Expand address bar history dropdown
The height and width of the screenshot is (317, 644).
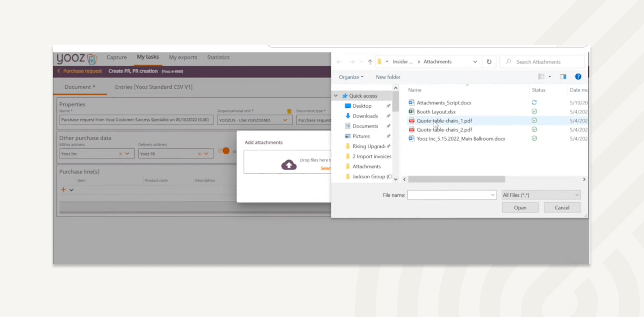(x=475, y=62)
